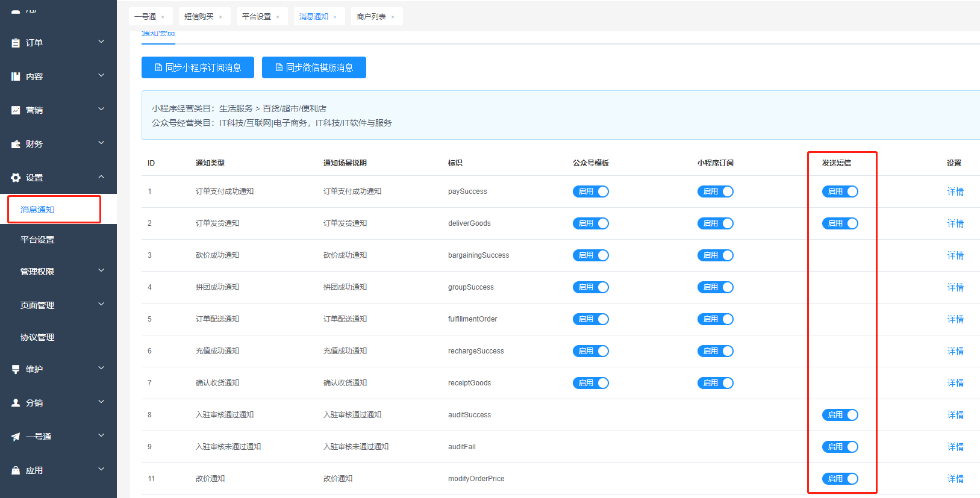Expand the 应用 menu chevron
Viewport: 980px width, 498px height.
(x=101, y=469)
